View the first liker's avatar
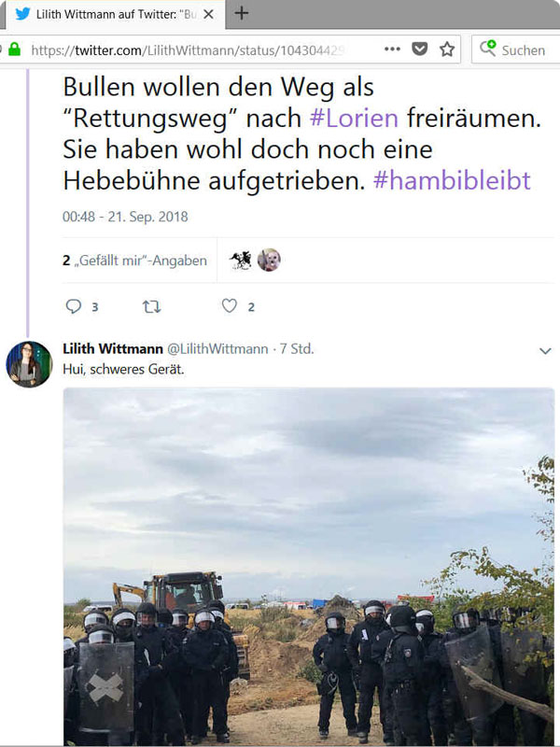 (241, 261)
